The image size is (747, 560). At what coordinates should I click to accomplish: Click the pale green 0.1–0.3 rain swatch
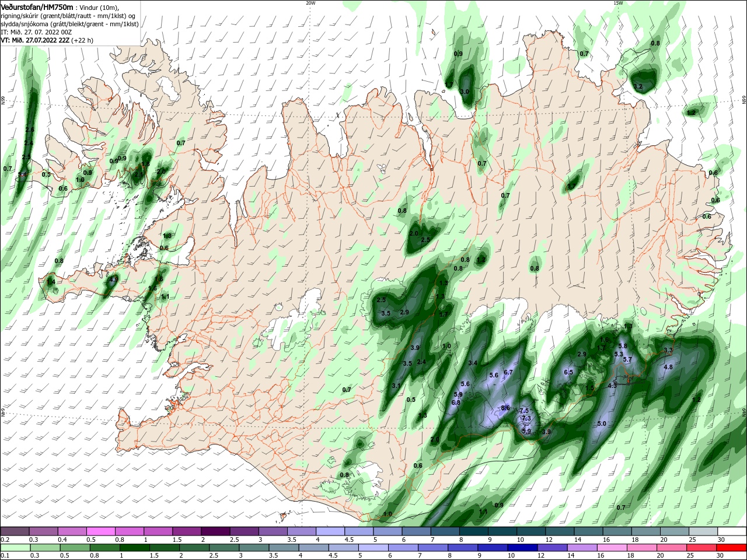15,548
